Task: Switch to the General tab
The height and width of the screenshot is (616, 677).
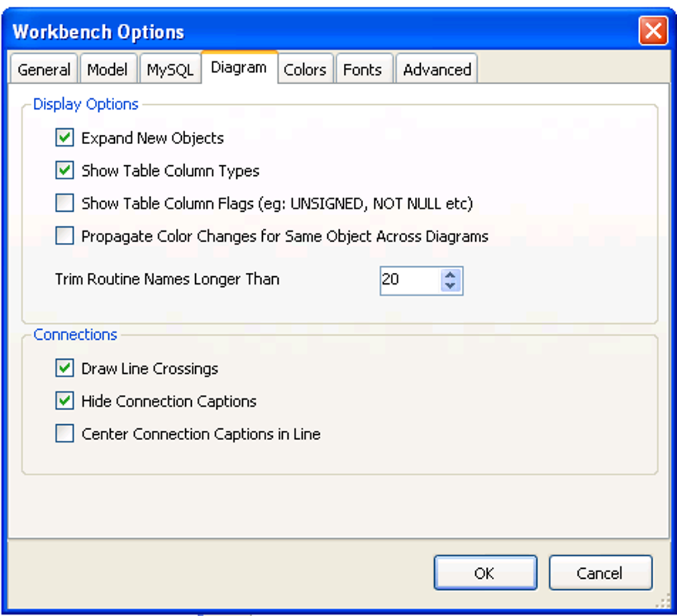Action: click(x=44, y=69)
